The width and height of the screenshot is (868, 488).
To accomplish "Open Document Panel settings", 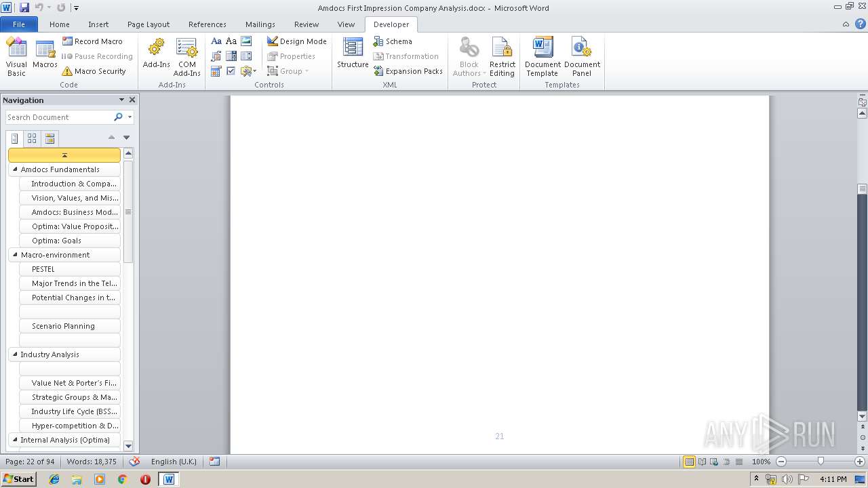I will [x=582, y=57].
